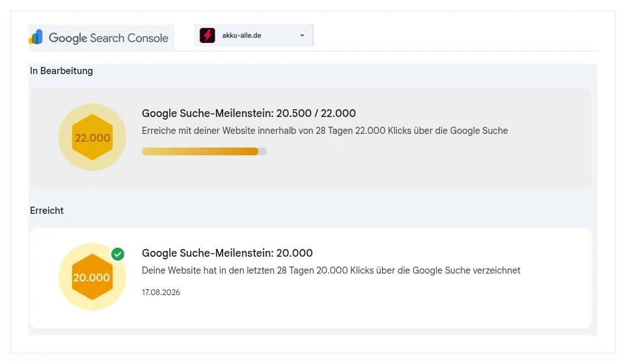The image size is (626, 364).
Task: Click the Google Search Console title text
Action: (108, 38)
